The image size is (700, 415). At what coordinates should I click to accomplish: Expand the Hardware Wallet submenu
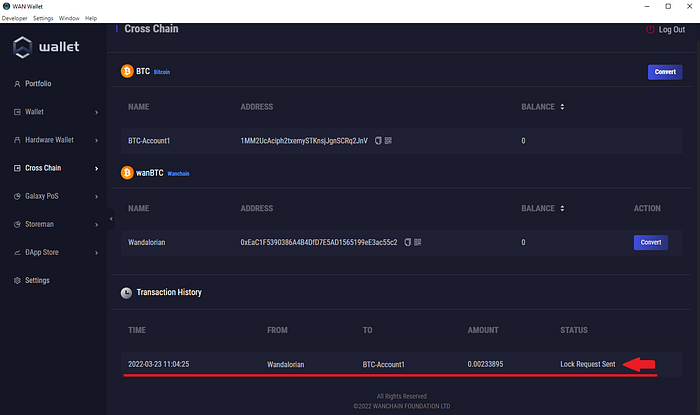point(96,140)
